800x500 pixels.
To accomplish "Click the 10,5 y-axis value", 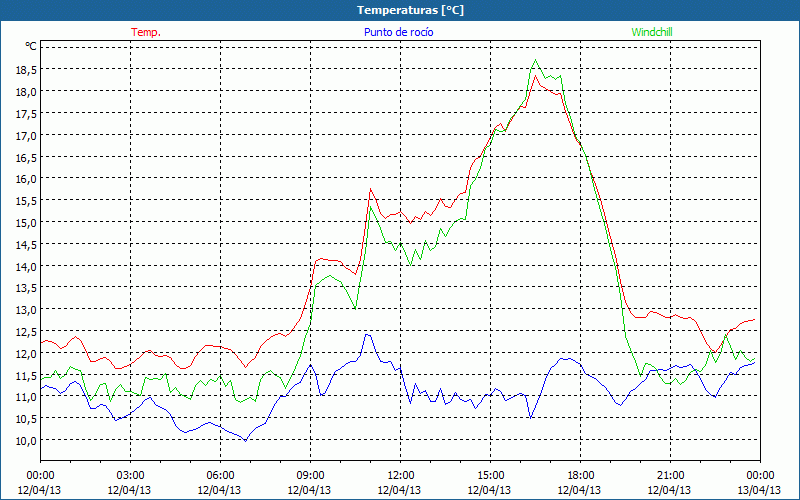I will (26, 419).
